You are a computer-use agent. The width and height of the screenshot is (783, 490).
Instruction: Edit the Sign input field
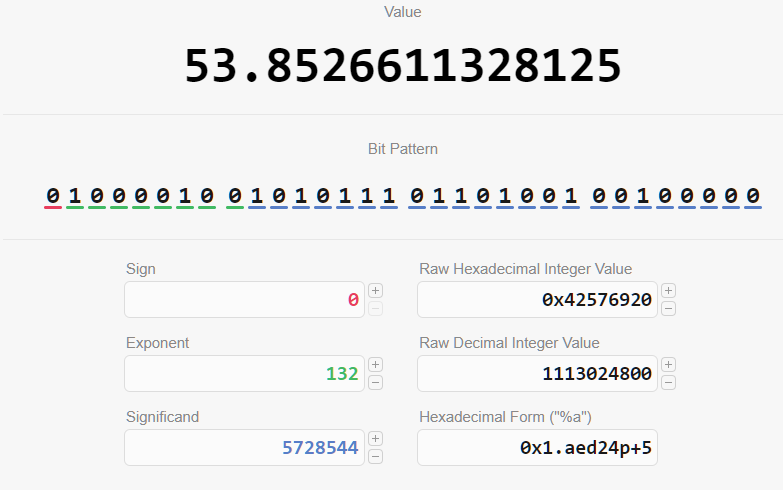[x=245, y=300]
